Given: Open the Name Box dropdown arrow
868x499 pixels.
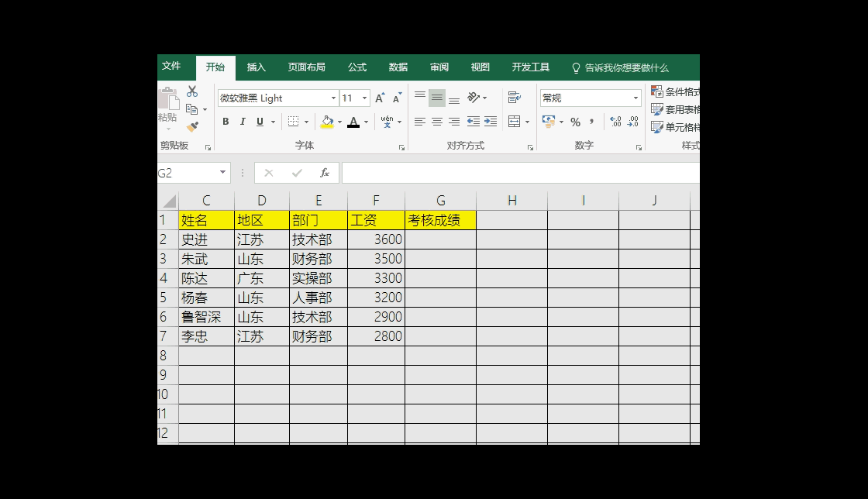Looking at the screenshot, I should (x=222, y=173).
